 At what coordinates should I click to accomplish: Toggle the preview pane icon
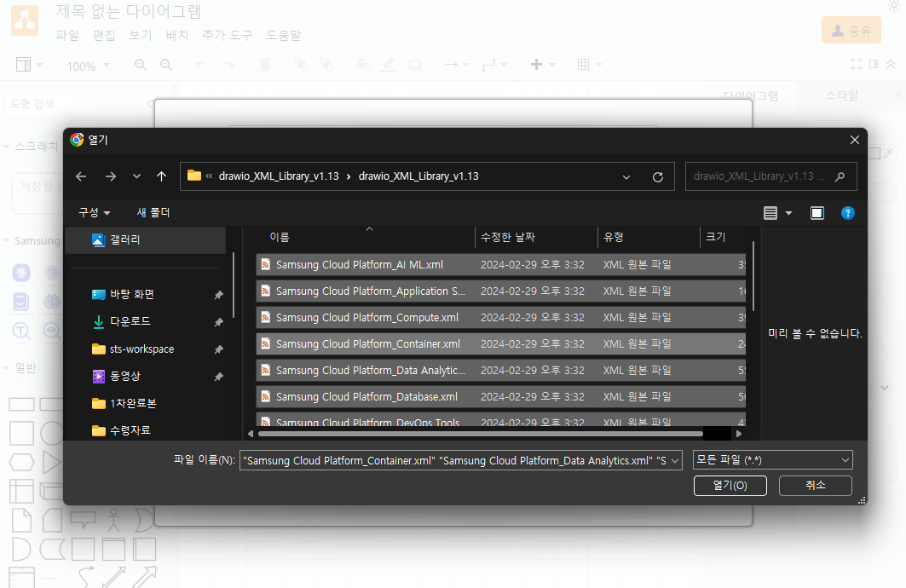tap(817, 213)
